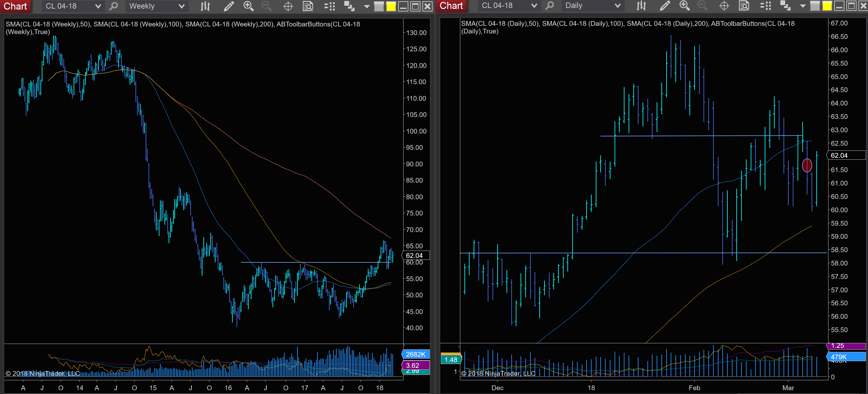Click the 16 year label on Weekly axis
Screen dimensions: 868x394
click(x=228, y=388)
